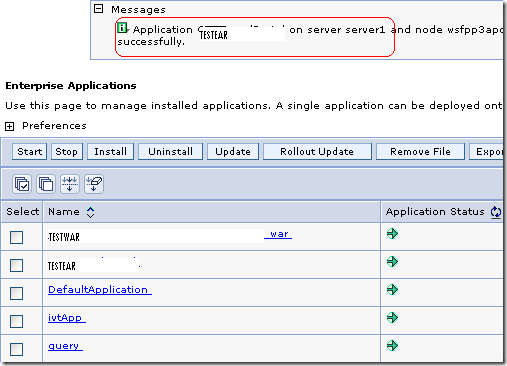
Task: Click the Rollout Update button
Action: point(317,152)
